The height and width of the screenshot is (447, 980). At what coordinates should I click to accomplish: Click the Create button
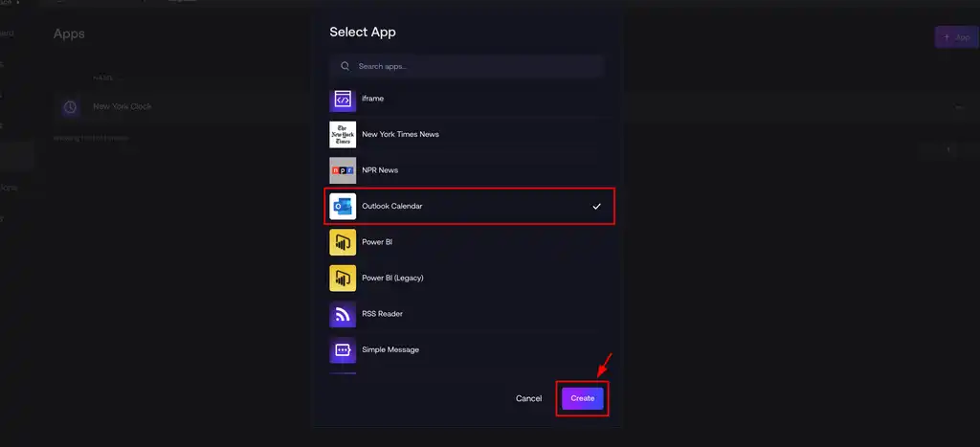[x=582, y=398]
